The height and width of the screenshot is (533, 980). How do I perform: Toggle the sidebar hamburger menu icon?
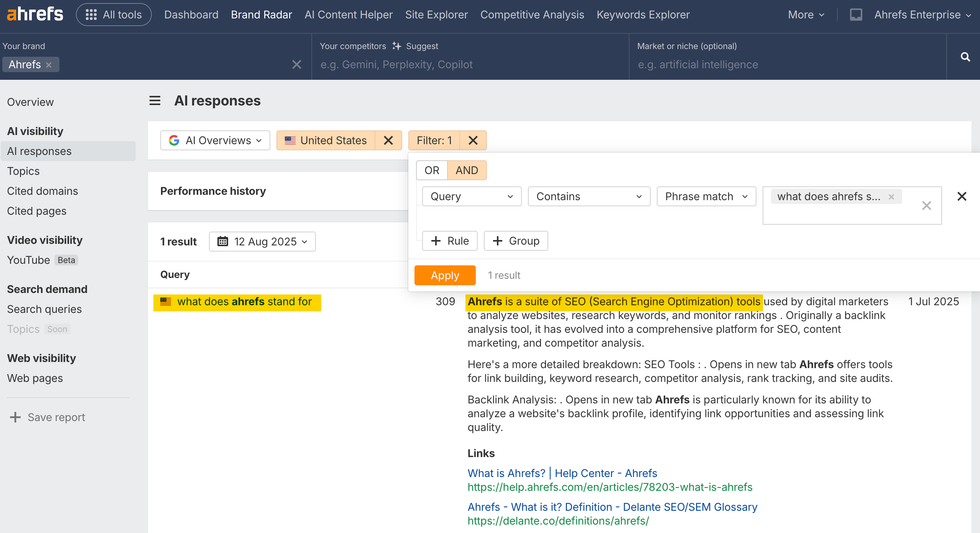coord(155,101)
